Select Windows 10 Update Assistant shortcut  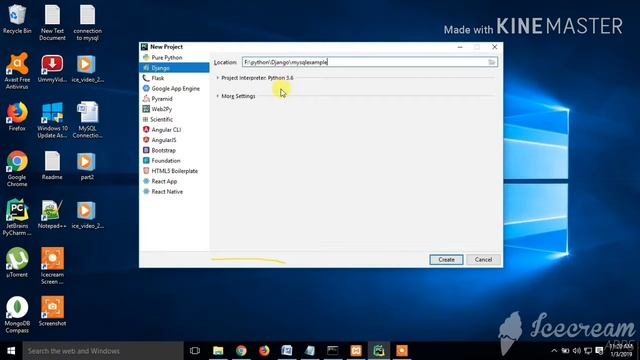click(x=52, y=120)
